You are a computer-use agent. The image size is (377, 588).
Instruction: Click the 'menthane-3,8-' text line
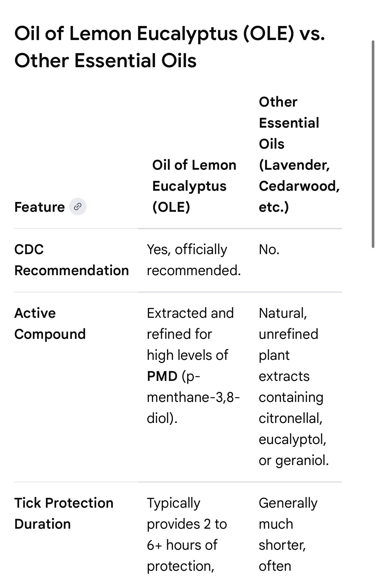point(193,397)
